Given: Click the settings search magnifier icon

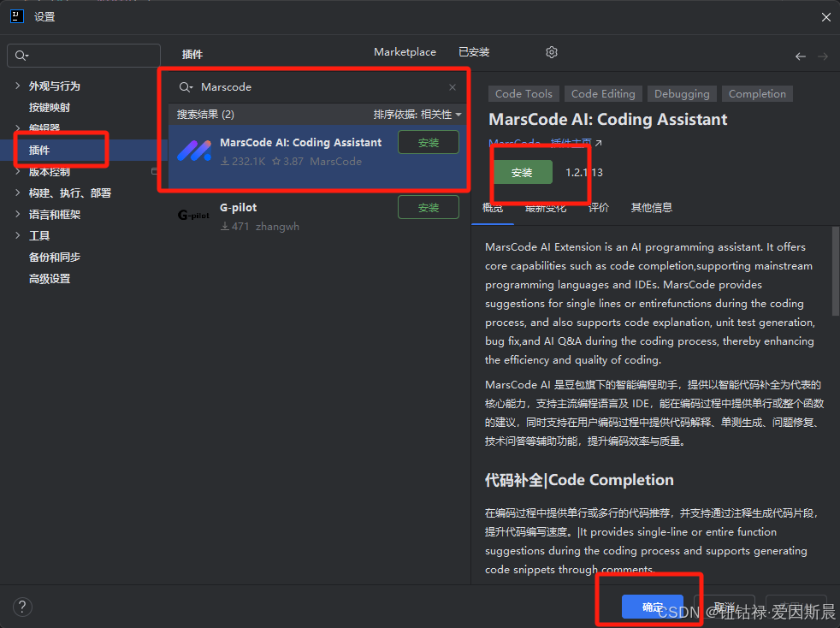Looking at the screenshot, I should [21, 56].
